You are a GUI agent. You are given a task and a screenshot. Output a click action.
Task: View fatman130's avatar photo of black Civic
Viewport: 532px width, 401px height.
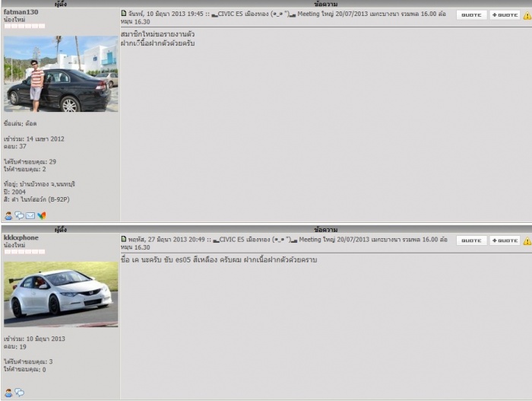click(61, 74)
